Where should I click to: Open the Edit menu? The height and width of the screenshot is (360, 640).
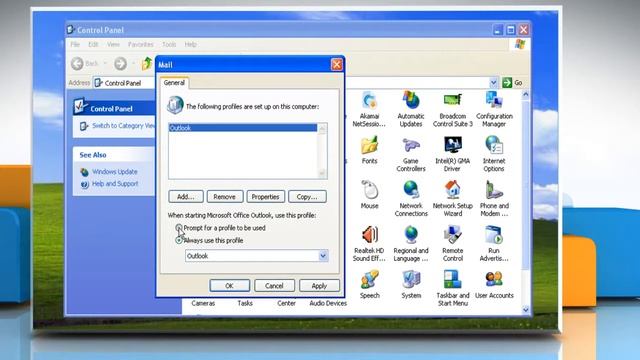click(x=93, y=44)
